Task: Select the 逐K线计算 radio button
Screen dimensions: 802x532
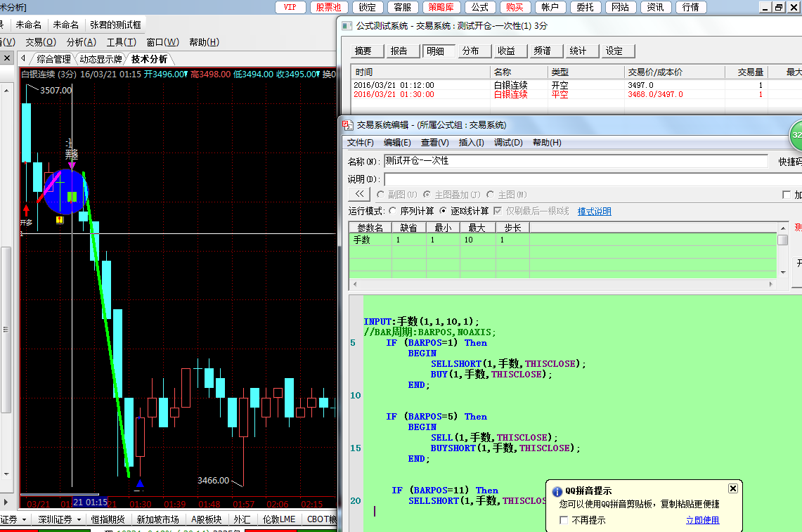Action: point(443,211)
